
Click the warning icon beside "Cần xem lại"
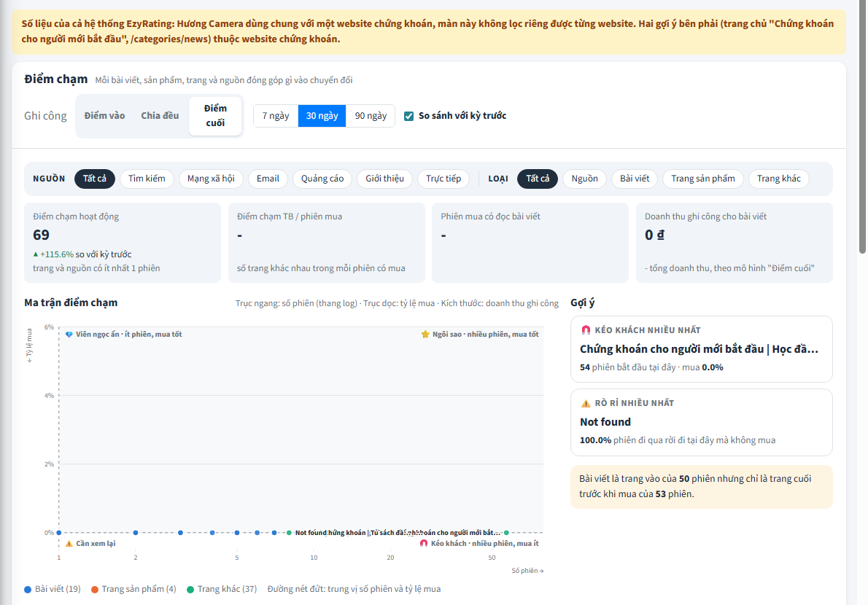point(69,544)
